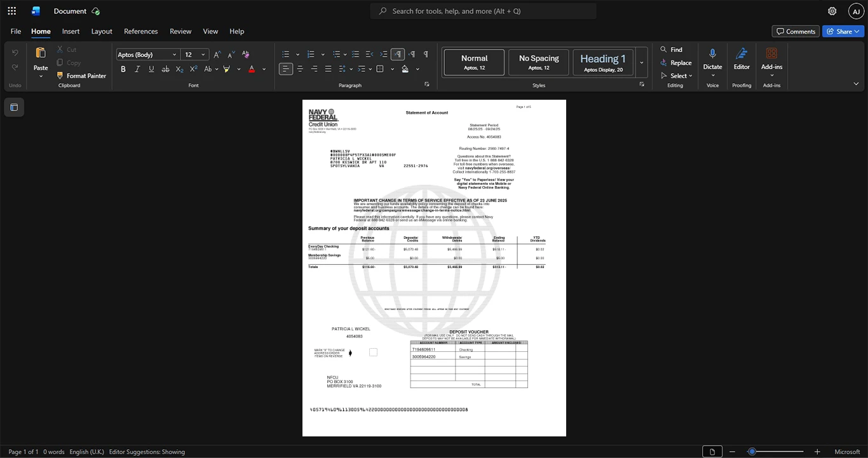
Task: Increase font size with grow font icon
Action: (x=217, y=55)
